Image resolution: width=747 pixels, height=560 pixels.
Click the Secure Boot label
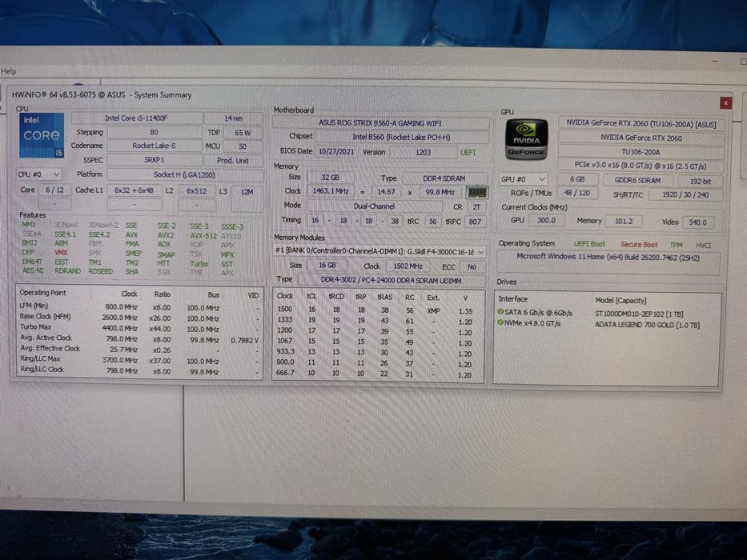(x=638, y=245)
